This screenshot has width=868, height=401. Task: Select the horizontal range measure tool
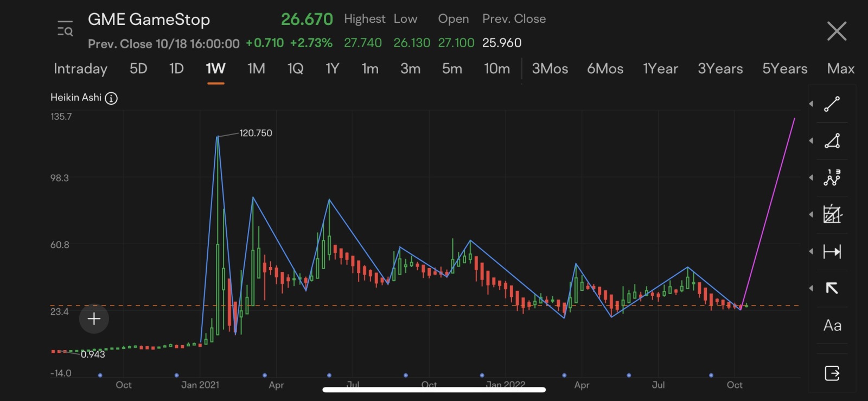point(832,251)
